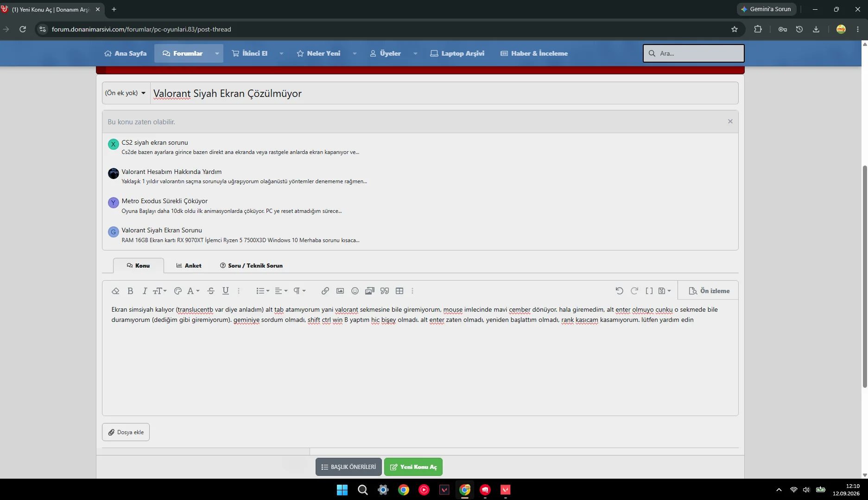The width and height of the screenshot is (868, 500).
Task: Insert a table into the post
Action: coord(399,291)
